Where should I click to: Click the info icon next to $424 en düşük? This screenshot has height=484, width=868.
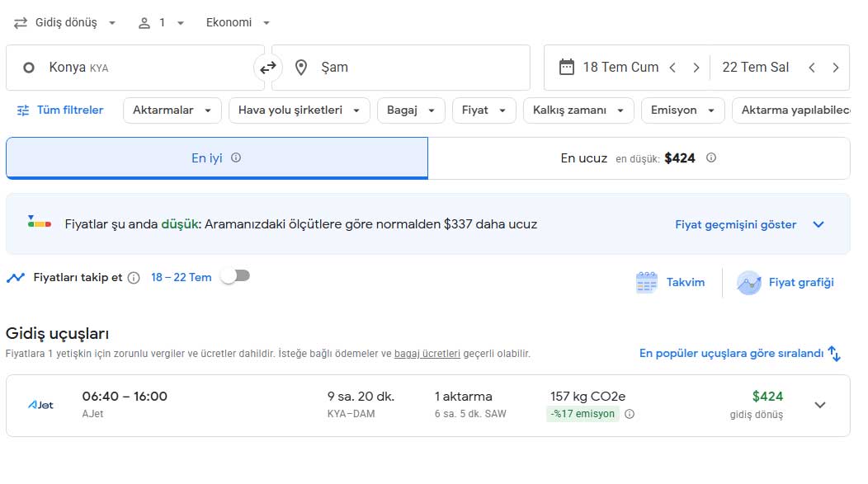click(x=710, y=157)
